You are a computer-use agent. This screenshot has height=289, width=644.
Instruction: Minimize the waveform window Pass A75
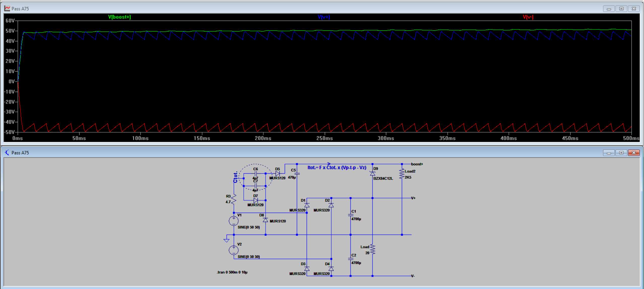click(x=609, y=9)
